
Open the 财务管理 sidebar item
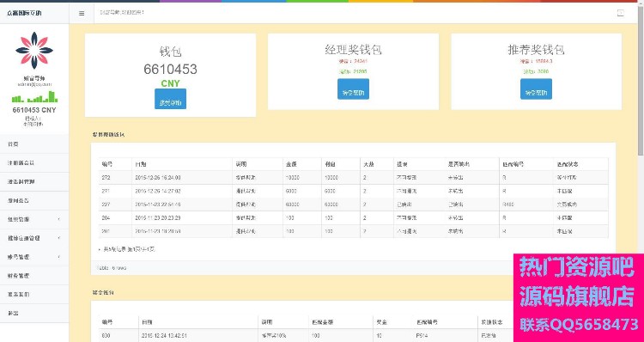(34, 276)
